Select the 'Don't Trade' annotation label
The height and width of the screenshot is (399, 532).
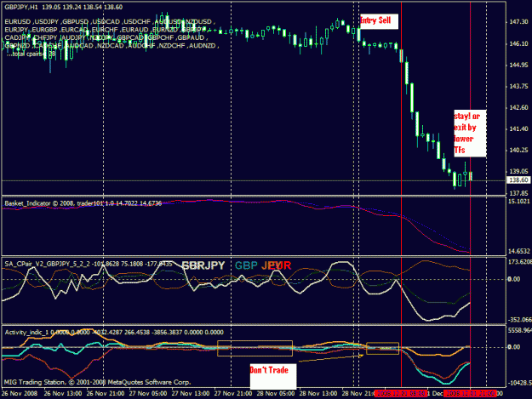pos(272,376)
